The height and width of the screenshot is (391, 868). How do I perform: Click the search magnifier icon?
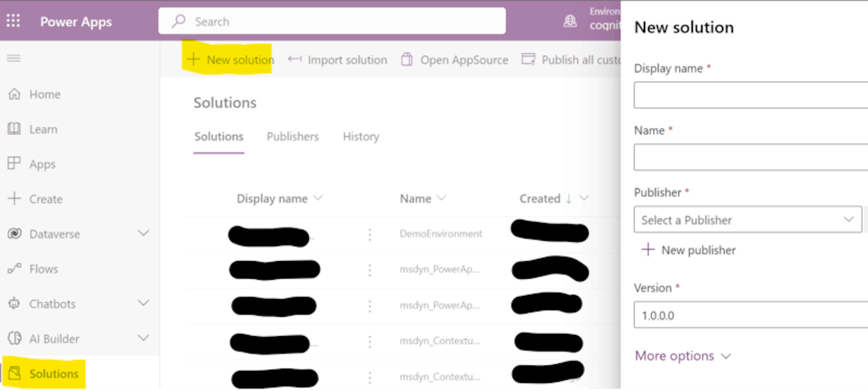click(179, 21)
